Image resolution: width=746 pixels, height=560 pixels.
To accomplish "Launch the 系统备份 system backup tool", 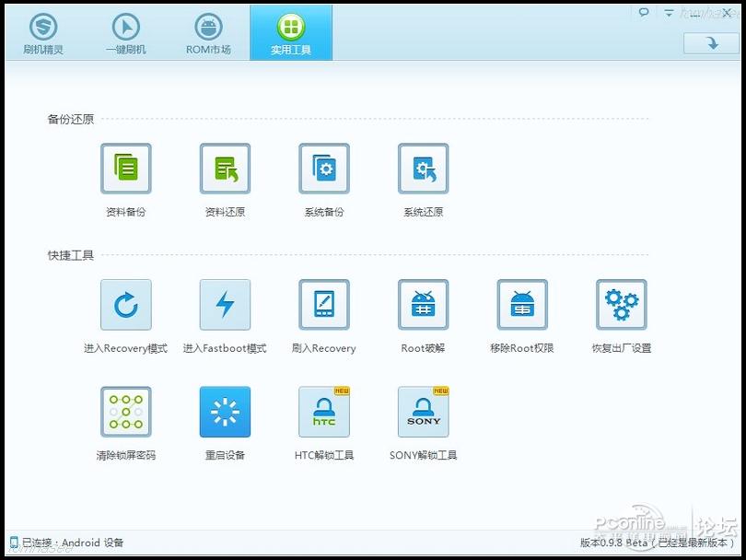I will pyautogui.click(x=324, y=169).
